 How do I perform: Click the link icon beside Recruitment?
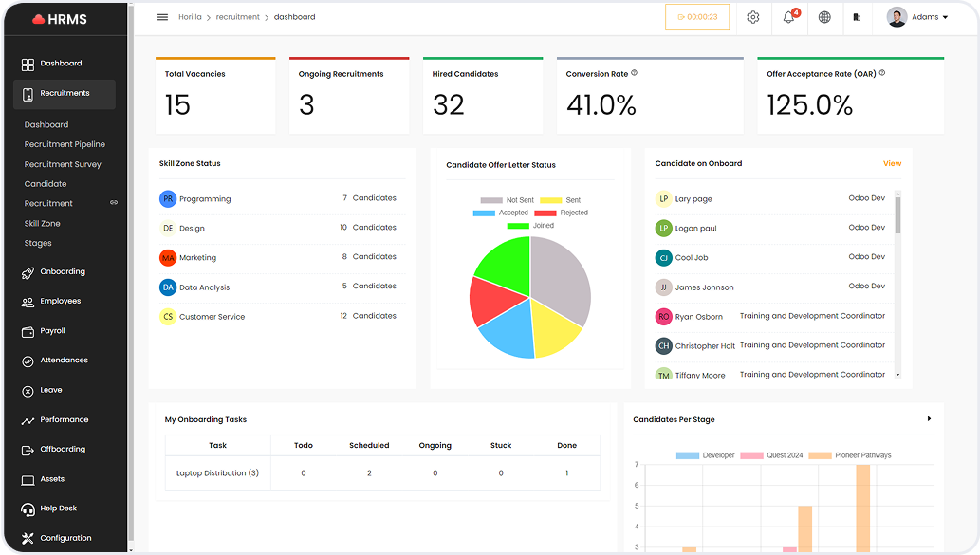coord(114,203)
